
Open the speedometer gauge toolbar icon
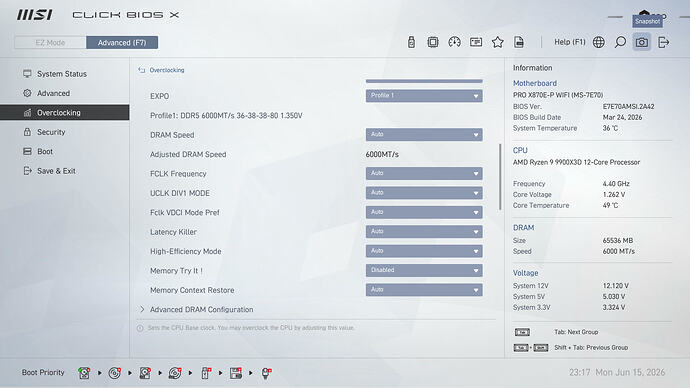click(454, 42)
